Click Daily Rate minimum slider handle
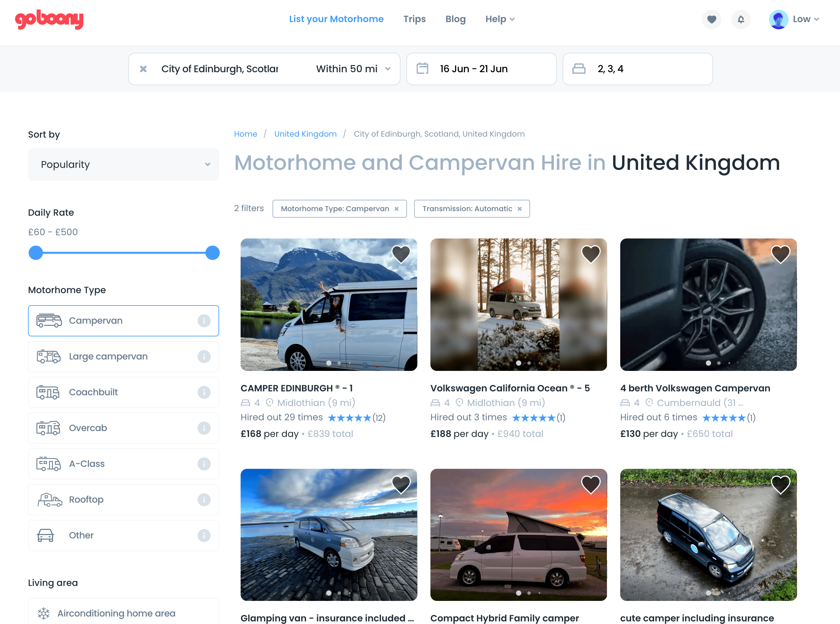This screenshot has height=624, width=840. click(x=36, y=253)
